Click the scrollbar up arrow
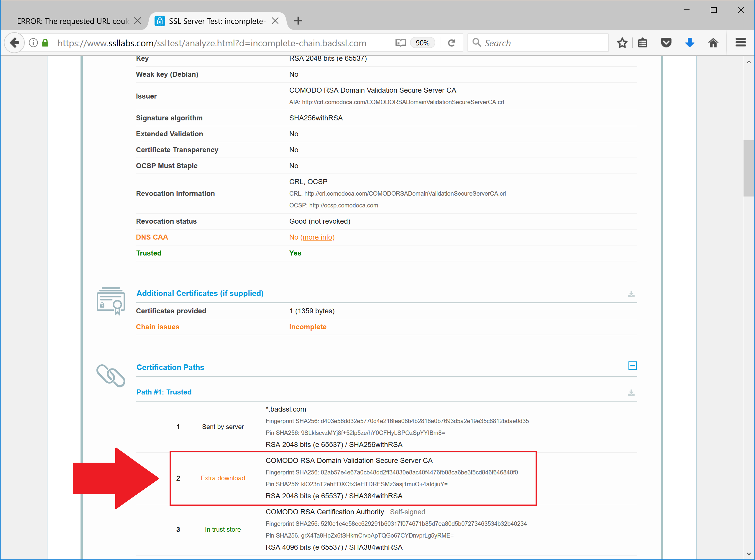This screenshot has height=560, width=755. pyautogui.click(x=749, y=62)
